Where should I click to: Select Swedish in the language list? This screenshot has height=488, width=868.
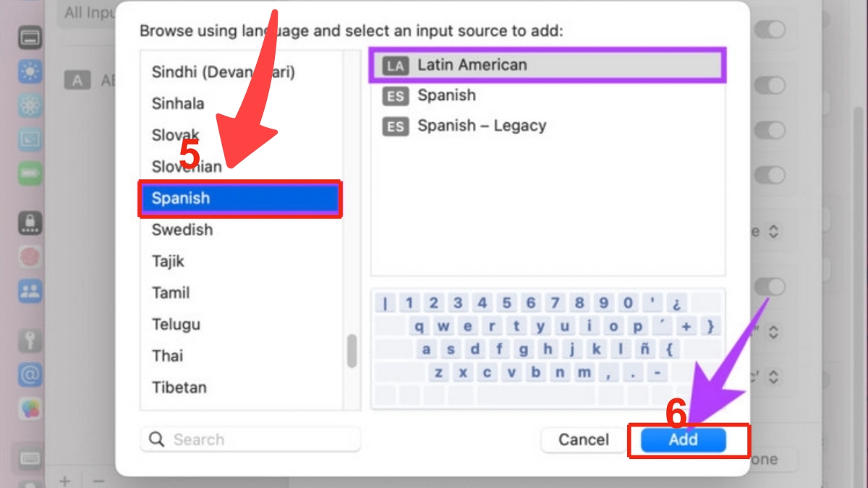(x=182, y=230)
